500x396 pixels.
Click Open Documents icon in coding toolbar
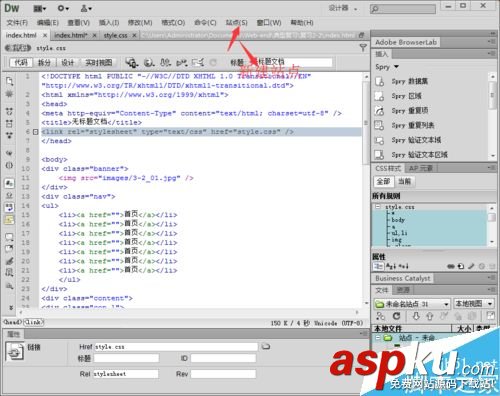[x=9, y=81]
